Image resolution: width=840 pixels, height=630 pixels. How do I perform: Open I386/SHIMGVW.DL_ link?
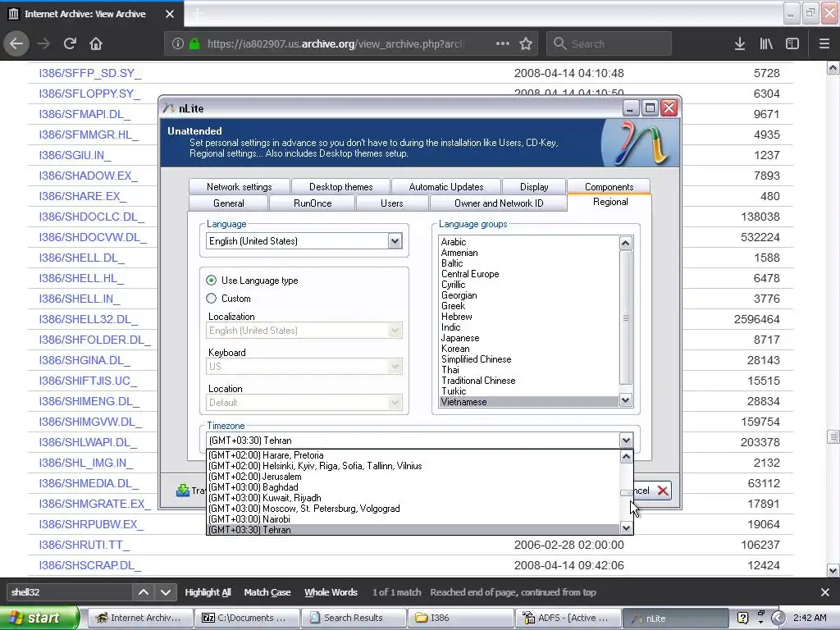[x=90, y=422]
